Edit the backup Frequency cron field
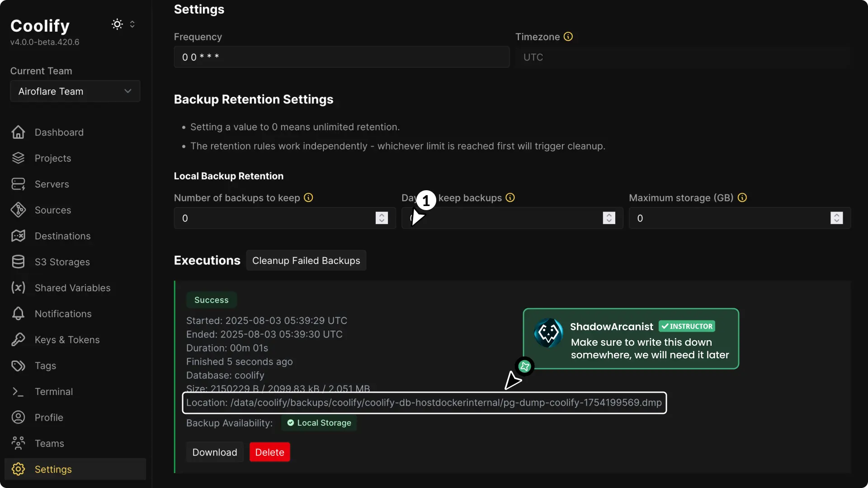The image size is (868, 488). click(x=341, y=56)
